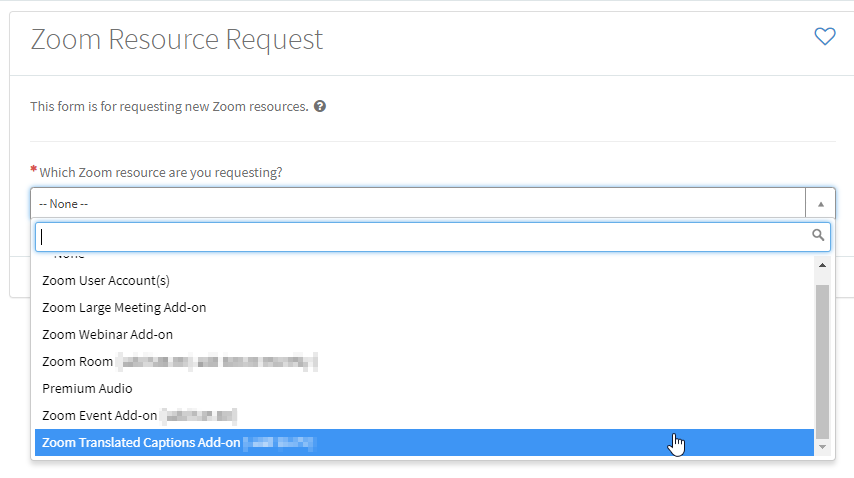The width and height of the screenshot is (854, 478).
Task: Click the dropdown list scrollbar thumb
Action: pos(823,360)
